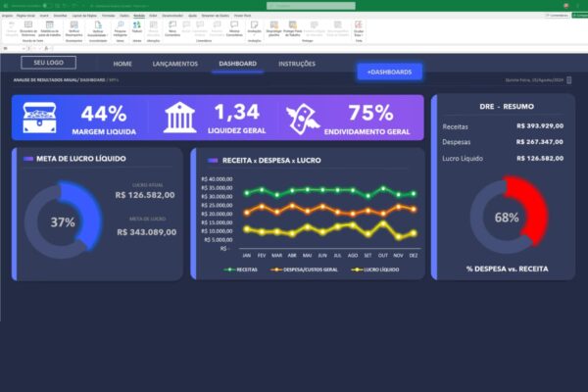Image resolution: width=588 pixels, height=392 pixels.
Task: Click the META DE LUCRO LÍQUIDO title
Action: 81,159
